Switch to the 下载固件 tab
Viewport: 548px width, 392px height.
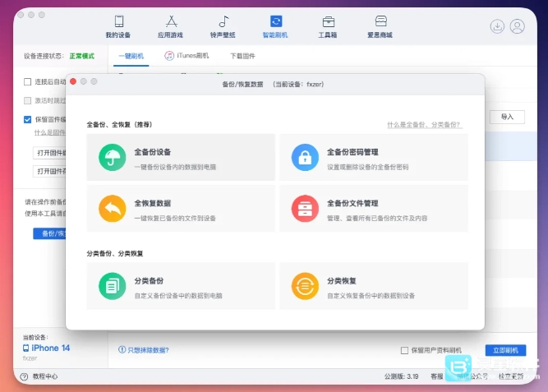pos(242,56)
